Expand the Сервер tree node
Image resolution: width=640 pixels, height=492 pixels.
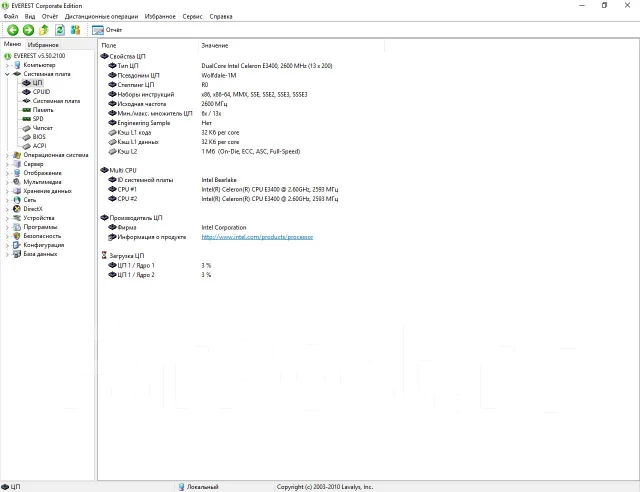[x=7, y=164]
